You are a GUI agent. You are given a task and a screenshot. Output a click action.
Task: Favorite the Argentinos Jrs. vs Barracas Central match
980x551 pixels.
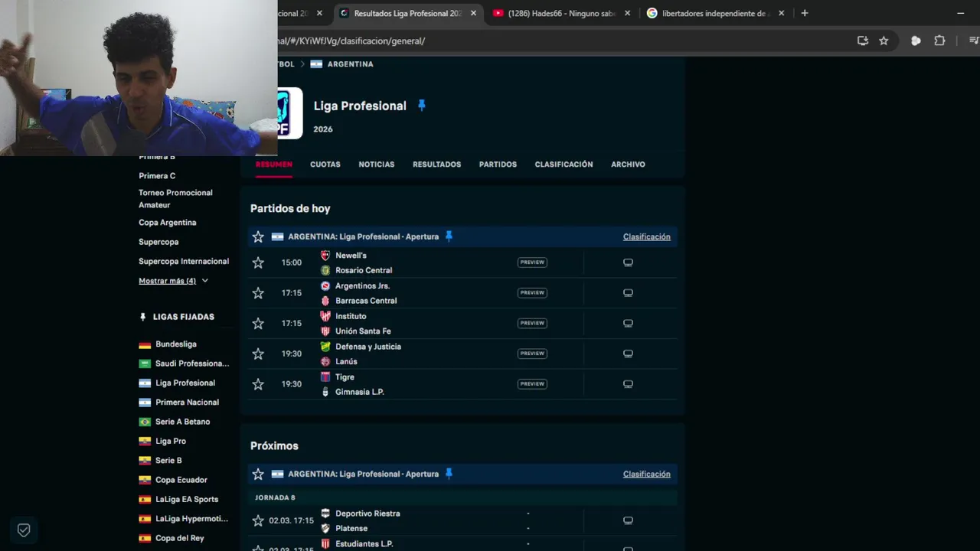point(258,293)
